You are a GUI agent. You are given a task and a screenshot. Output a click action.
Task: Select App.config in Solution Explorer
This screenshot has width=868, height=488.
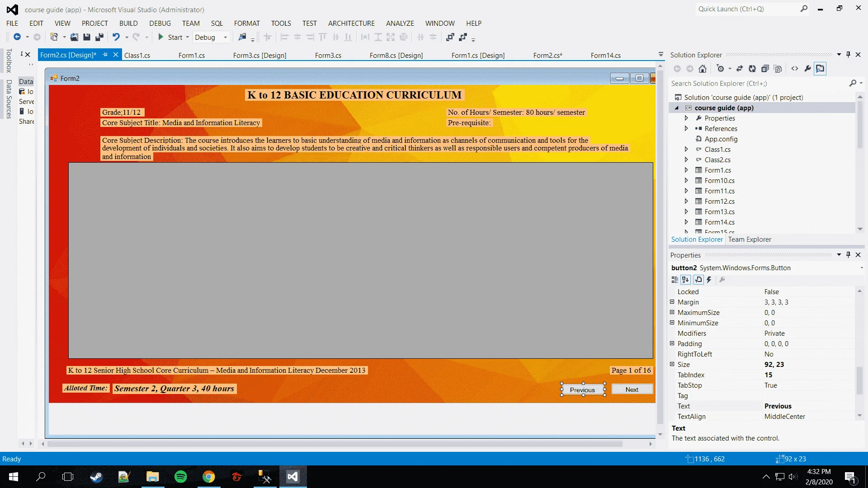tap(721, 139)
